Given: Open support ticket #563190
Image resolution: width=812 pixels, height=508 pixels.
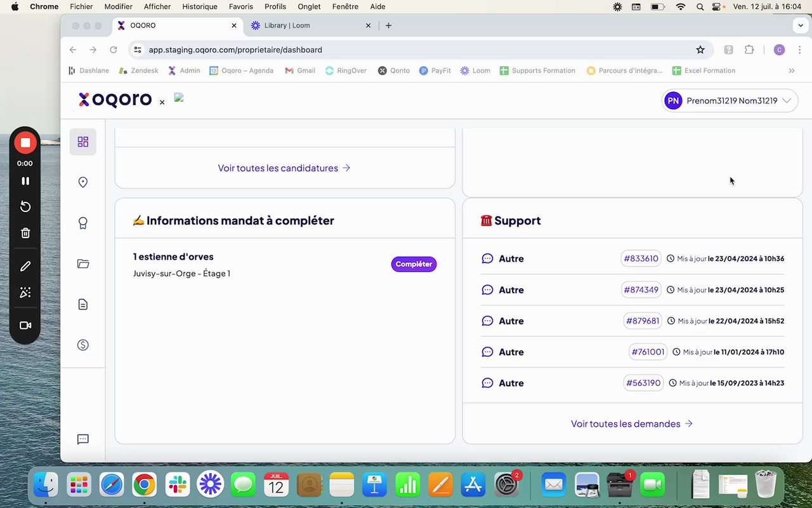Looking at the screenshot, I should [643, 383].
